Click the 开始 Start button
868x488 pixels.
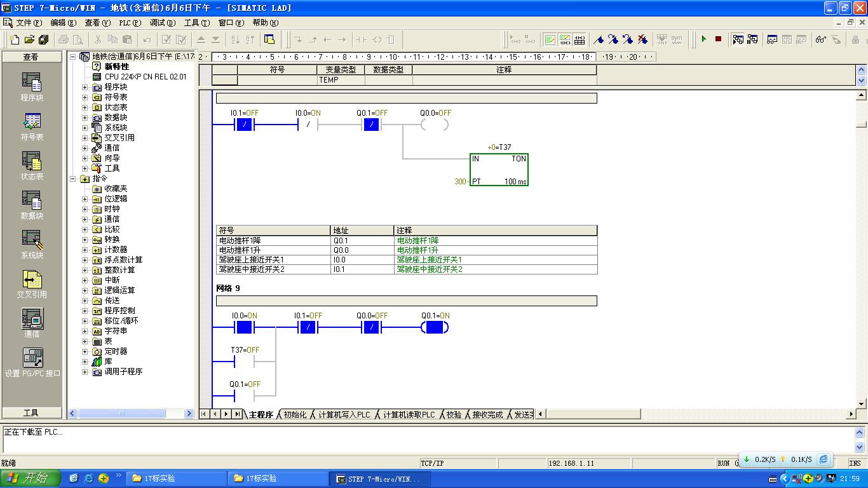coord(30,478)
